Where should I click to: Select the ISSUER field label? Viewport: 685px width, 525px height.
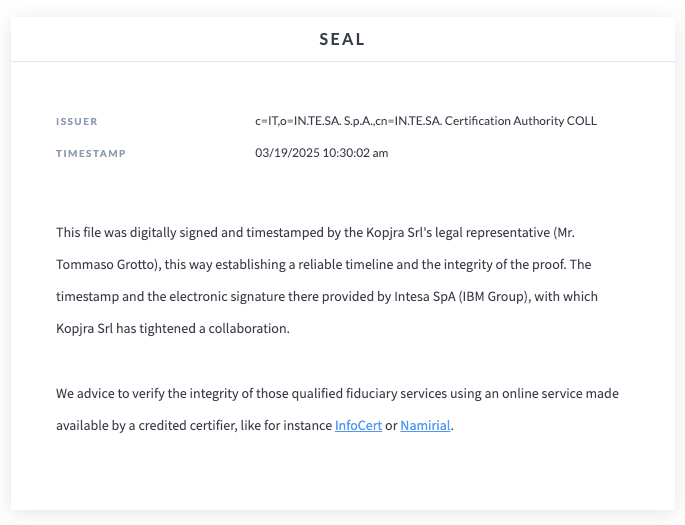click(x=76, y=121)
